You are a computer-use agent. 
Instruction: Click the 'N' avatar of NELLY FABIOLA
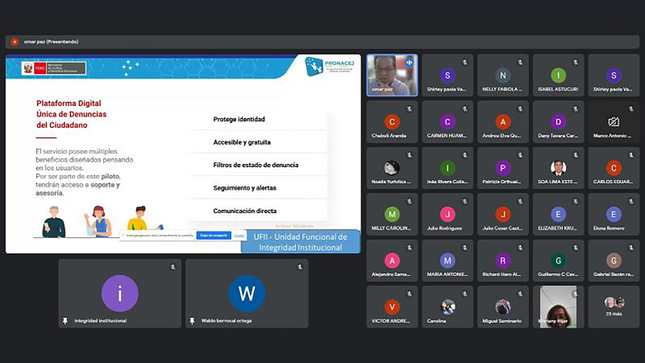tap(503, 75)
